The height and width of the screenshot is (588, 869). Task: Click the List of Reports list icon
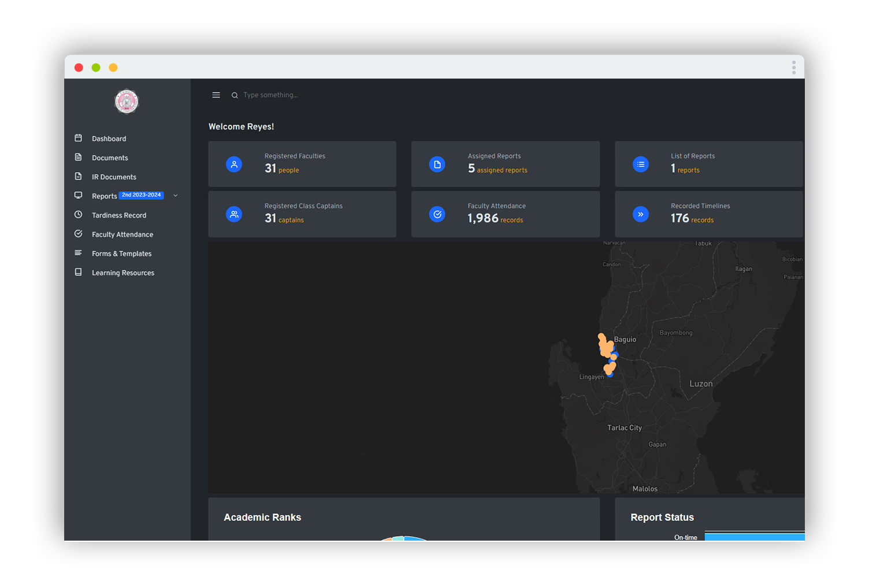click(641, 165)
